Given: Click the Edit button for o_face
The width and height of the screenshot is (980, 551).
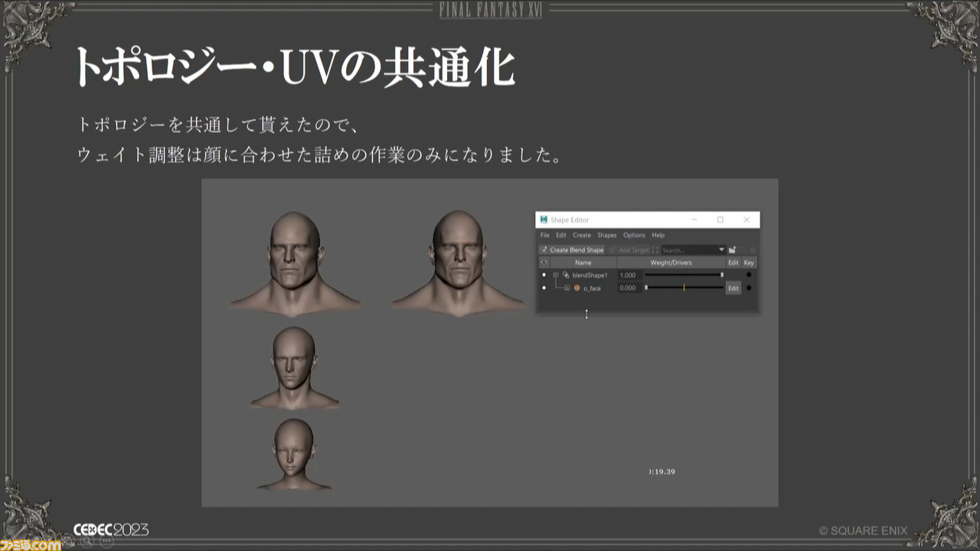Looking at the screenshot, I should tap(733, 289).
